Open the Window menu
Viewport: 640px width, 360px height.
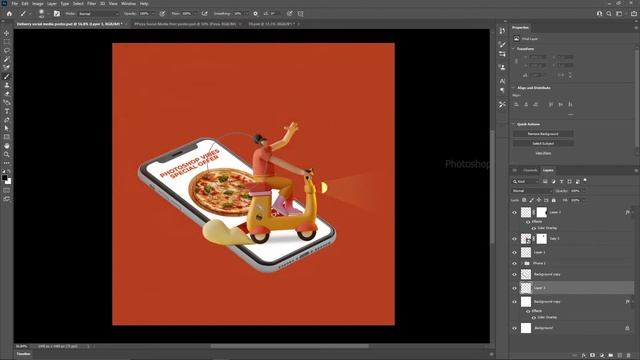coord(129,4)
